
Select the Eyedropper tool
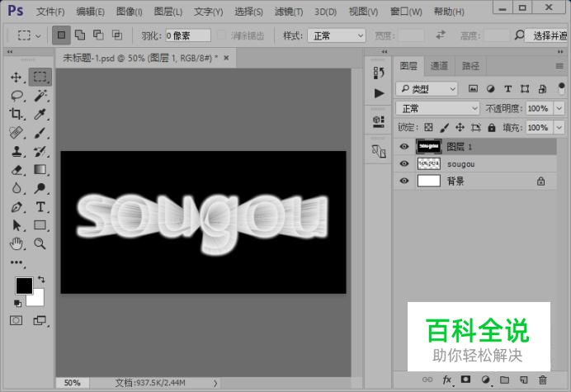pos(40,114)
